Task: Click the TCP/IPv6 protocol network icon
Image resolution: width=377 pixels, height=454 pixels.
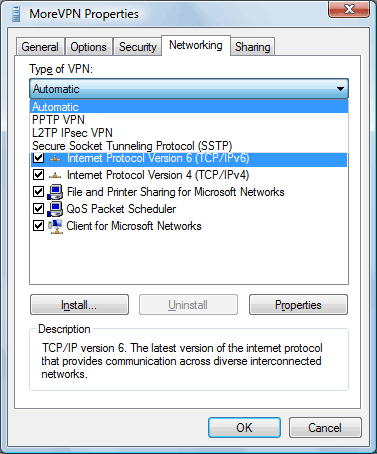Action: click(x=55, y=159)
